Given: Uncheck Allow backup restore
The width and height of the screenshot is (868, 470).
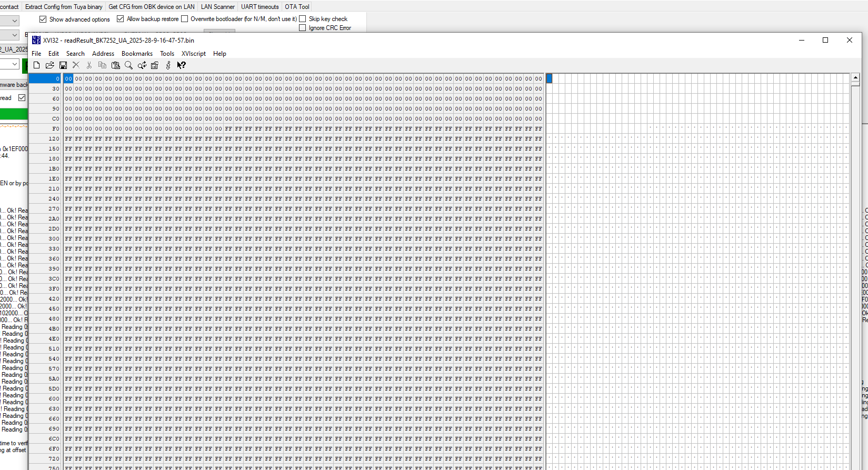Looking at the screenshot, I should coord(121,19).
